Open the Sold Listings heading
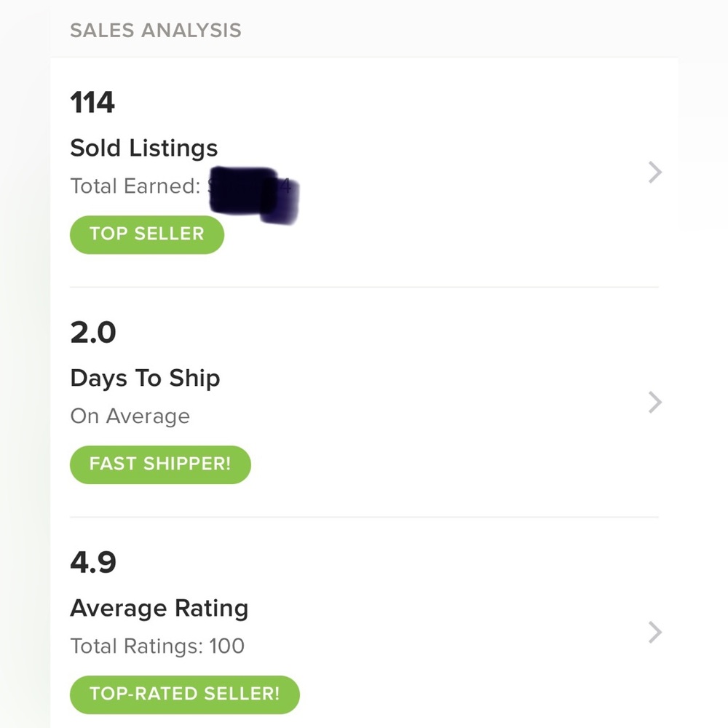 point(143,149)
